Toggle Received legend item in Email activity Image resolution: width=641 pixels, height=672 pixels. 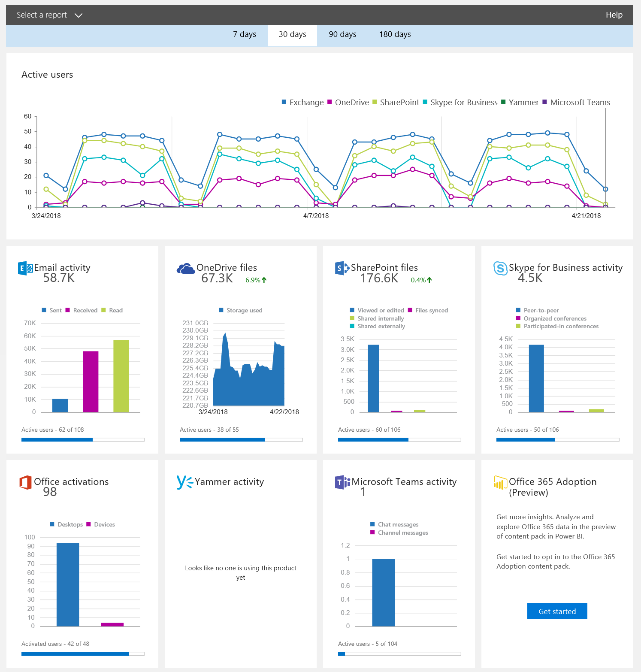pos(82,310)
